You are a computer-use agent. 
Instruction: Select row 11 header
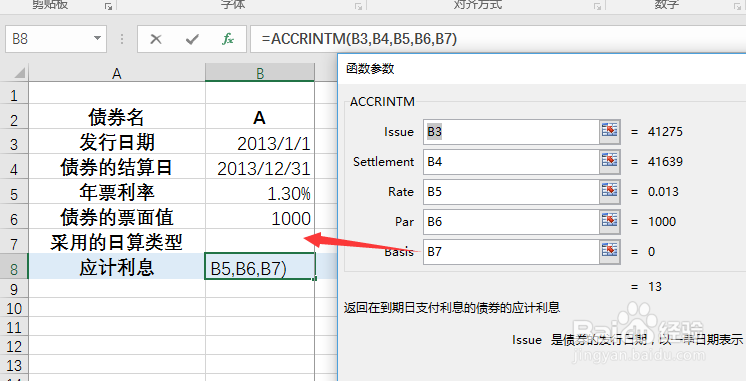tap(14, 327)
